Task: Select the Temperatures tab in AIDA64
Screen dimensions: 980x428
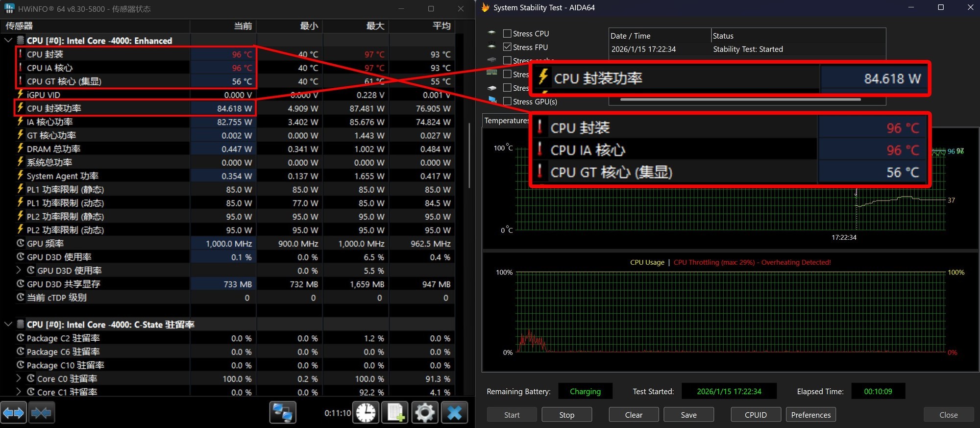Action: (x=507, y=121)
